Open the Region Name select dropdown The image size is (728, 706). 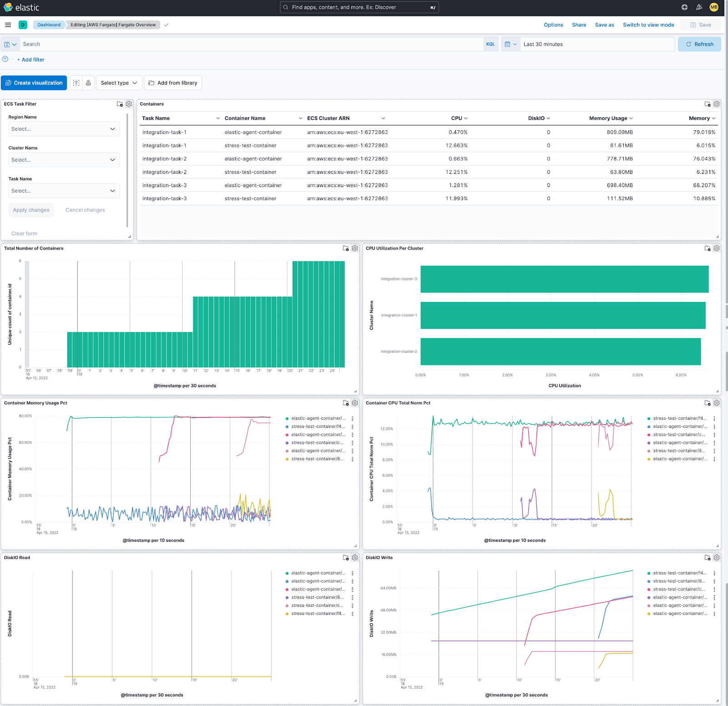pos(64,129)
